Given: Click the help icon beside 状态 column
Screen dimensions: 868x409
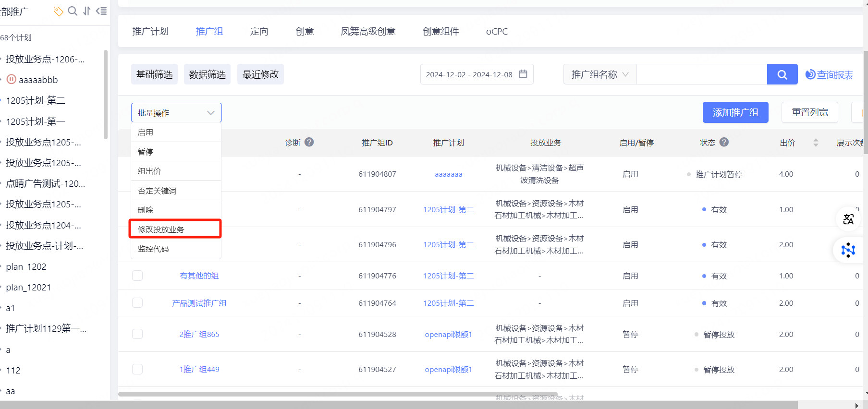Looking at the screenshot, I should click(724, 142).
